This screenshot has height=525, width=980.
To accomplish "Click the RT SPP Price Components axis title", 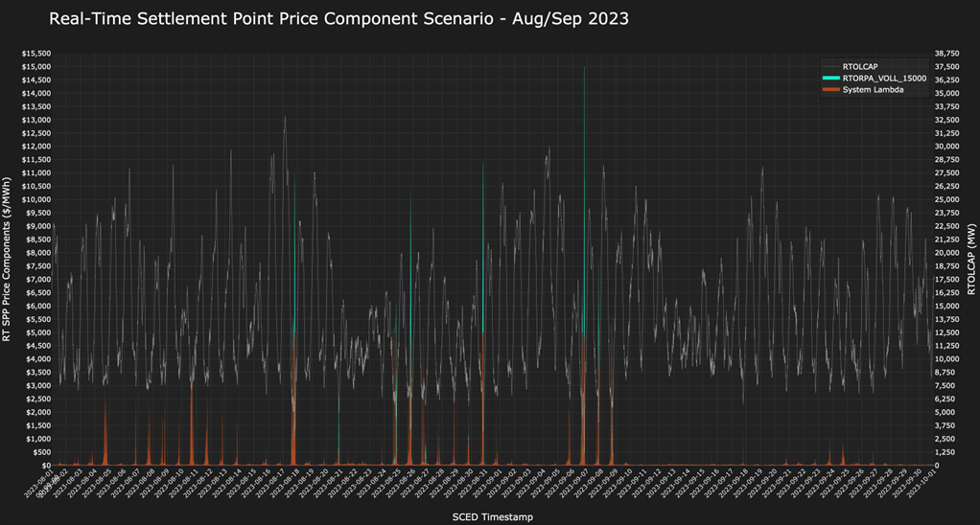I will [8, 259].
